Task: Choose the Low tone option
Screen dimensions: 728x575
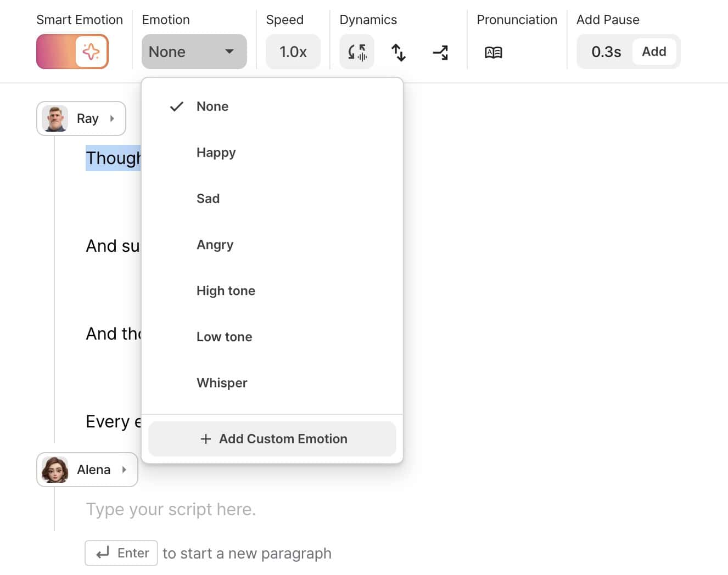Action: (272, 337)
